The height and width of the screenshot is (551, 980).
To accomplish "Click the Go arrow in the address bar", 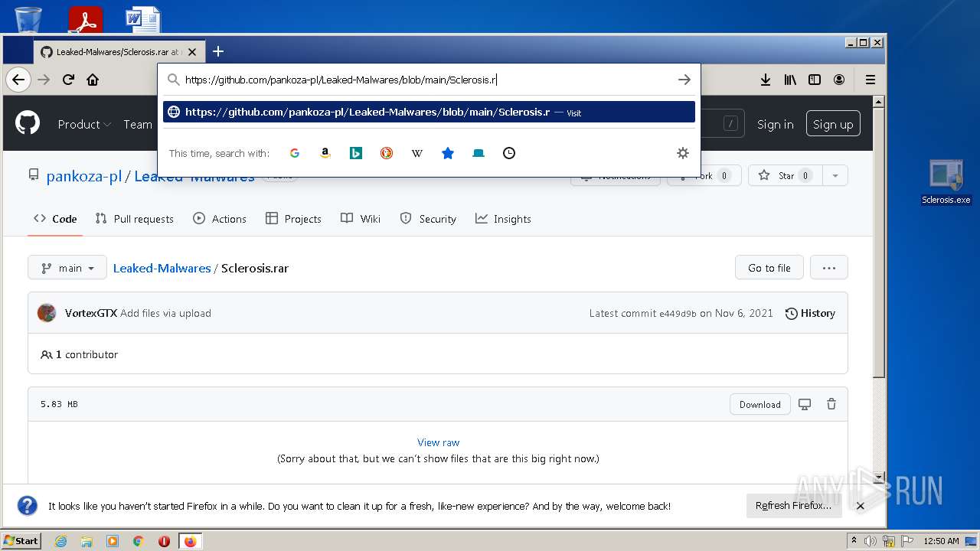I will pos(684,80).
